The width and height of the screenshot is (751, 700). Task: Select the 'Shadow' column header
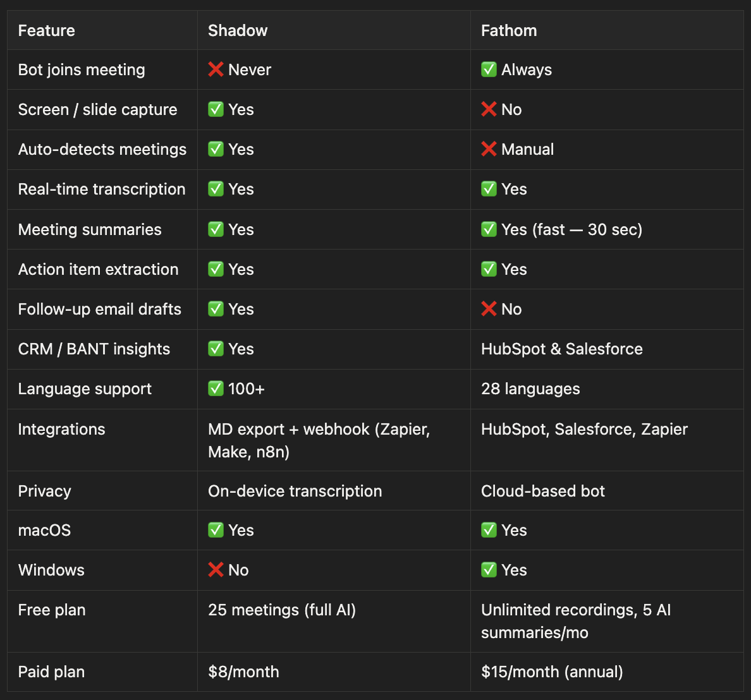click(238, 30)
